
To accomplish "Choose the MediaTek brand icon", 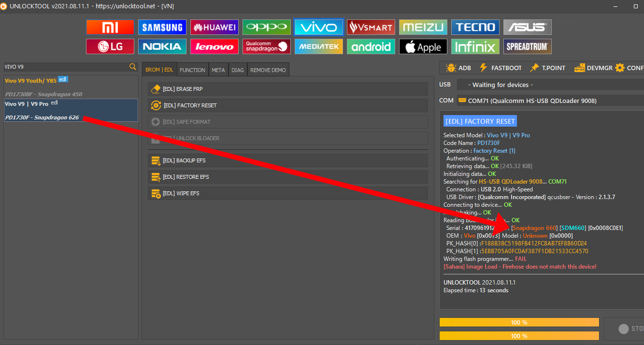I will click(x=319, y=47).
